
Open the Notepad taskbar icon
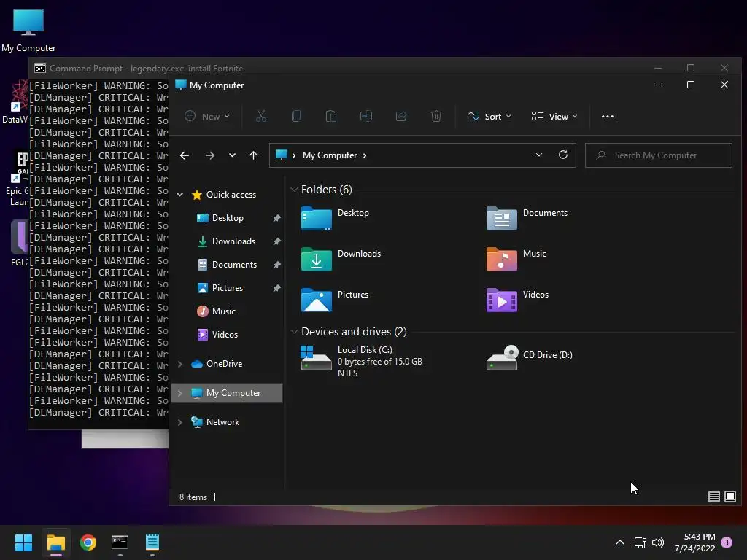pyautogui.click(x=152, y=542)
